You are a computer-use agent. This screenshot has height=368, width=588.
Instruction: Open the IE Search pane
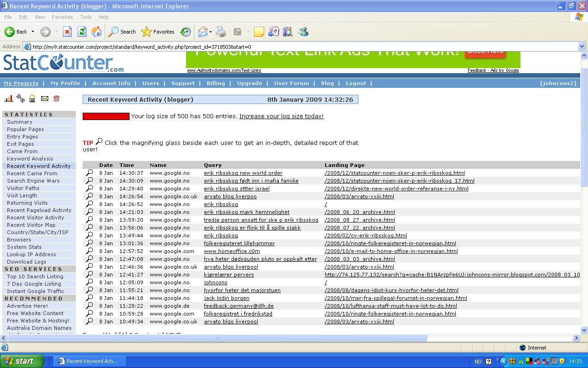tap(122, 32)
